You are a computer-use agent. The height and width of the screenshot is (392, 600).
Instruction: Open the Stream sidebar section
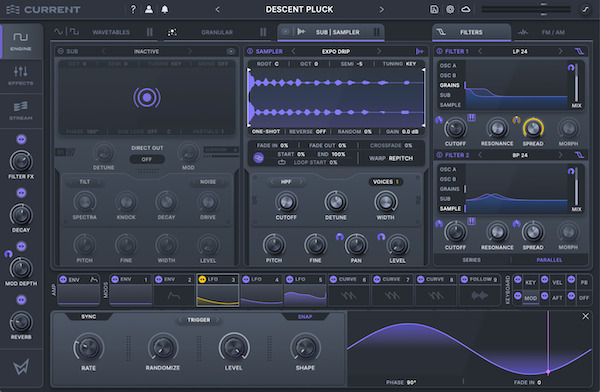click(21, 110)
